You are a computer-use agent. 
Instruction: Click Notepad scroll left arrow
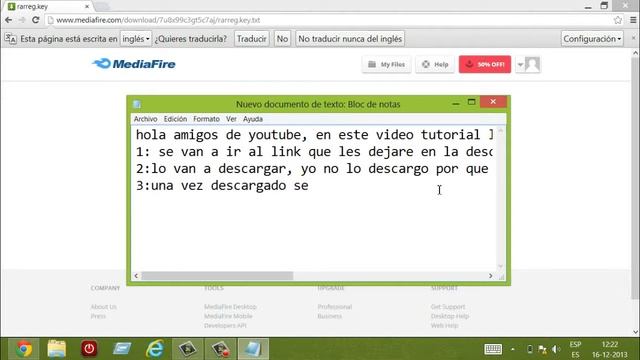[136, 276]
